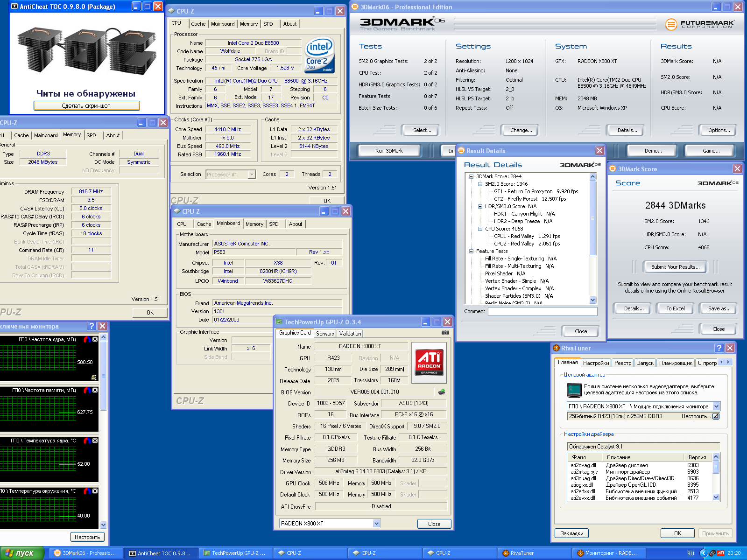Click the Futuremark Corporation logo
747x560 pixels.
699,24
